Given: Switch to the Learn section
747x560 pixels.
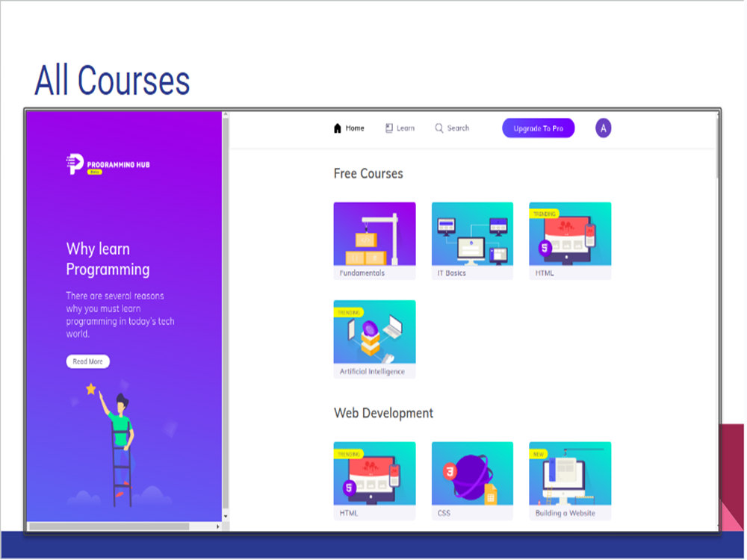Looking at the screenshot, I should pyautogui.click(x=403, y=128).
